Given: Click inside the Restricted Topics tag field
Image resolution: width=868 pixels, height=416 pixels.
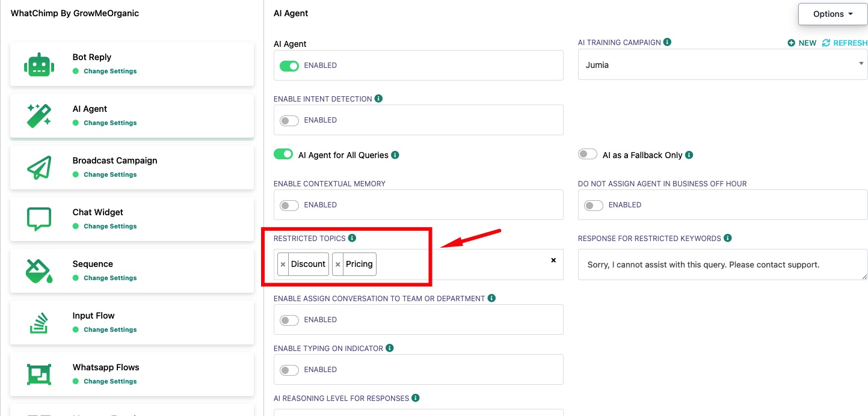Looking at the screenshot, I should point(419,264).
